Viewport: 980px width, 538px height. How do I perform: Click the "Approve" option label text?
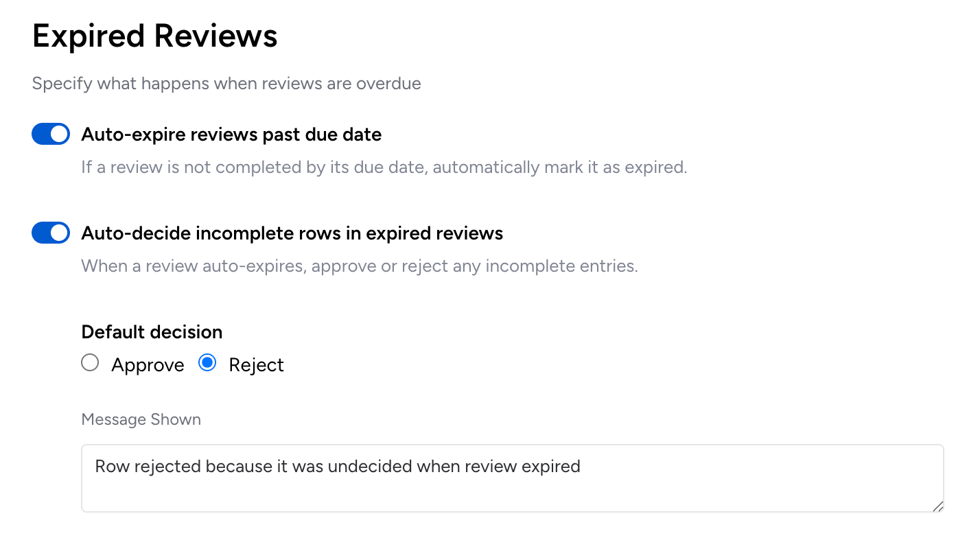point(148,365)
